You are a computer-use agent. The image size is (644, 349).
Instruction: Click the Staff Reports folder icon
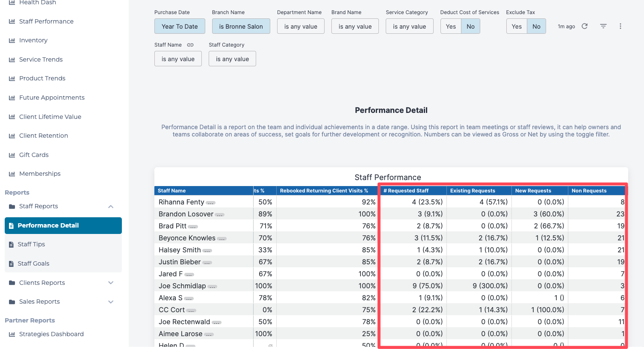coord(12,207)
